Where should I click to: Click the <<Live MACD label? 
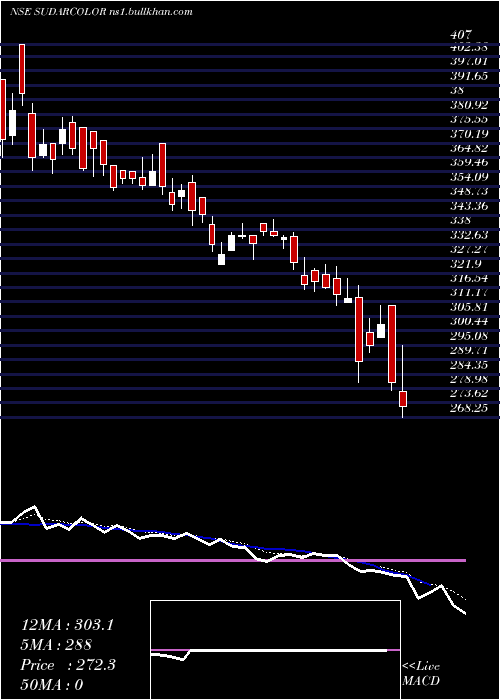pyautogui.click(x=421, y=674)
